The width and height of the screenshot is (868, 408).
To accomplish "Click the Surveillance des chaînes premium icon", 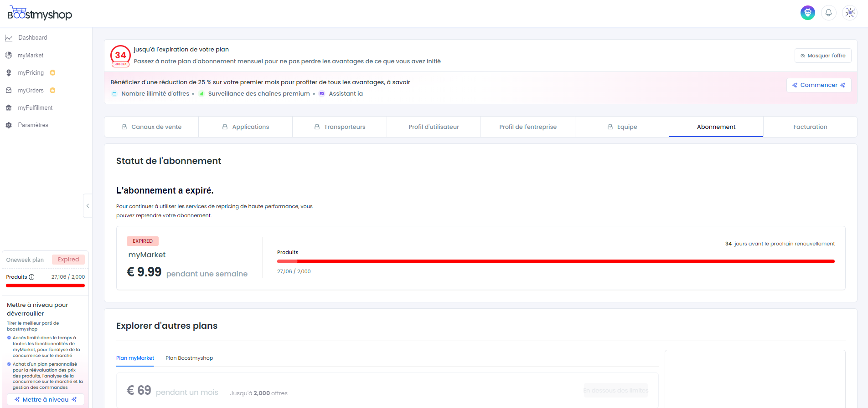I will coord(201,94).
